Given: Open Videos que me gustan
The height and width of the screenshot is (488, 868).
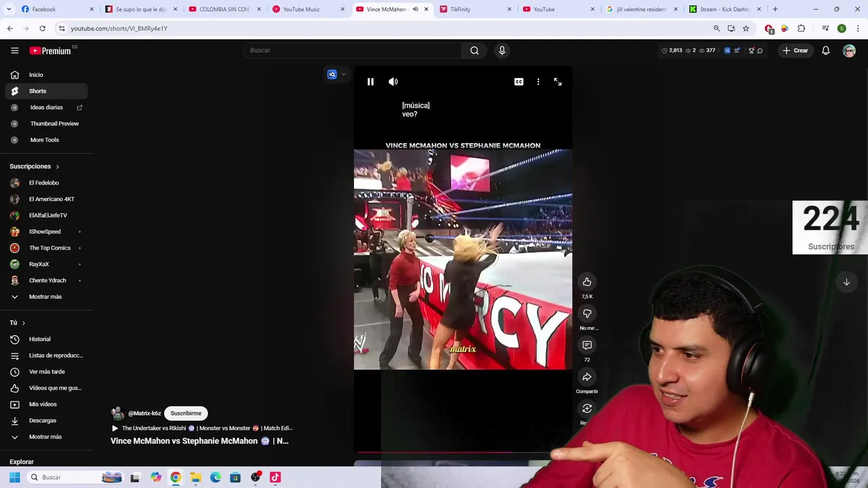Looking at the screenshot, I should click(46, 388).
